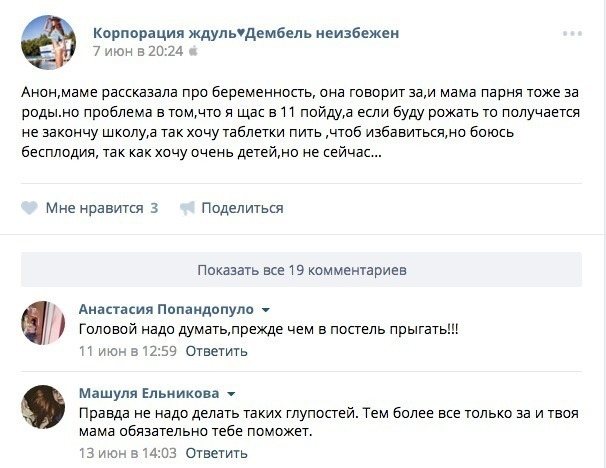This screenshot has height=468, width=606.
Task: Expand dropdown arrow next to Анастасия Попандопуло
Action: (266, 310)
